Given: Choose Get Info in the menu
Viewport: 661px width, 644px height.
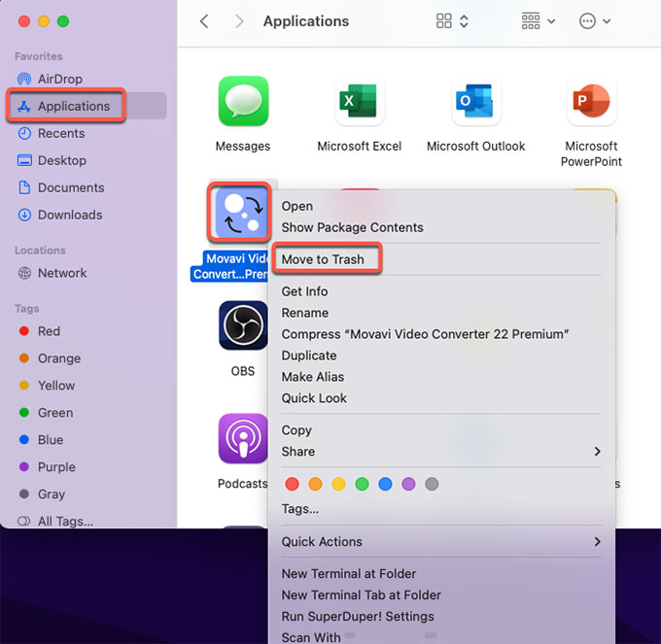Looking at the screenshot, I should (x=304, y=291).
